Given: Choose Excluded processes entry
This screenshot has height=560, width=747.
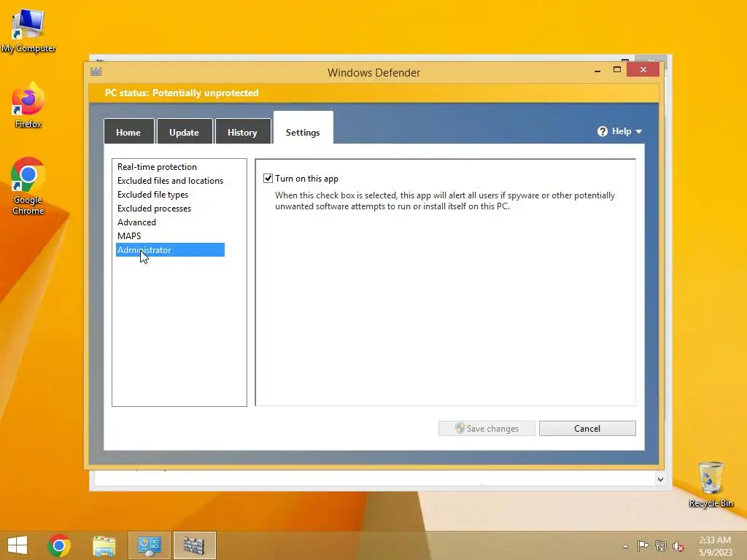Looking at the screenshot, I should [x=154, y=208].
